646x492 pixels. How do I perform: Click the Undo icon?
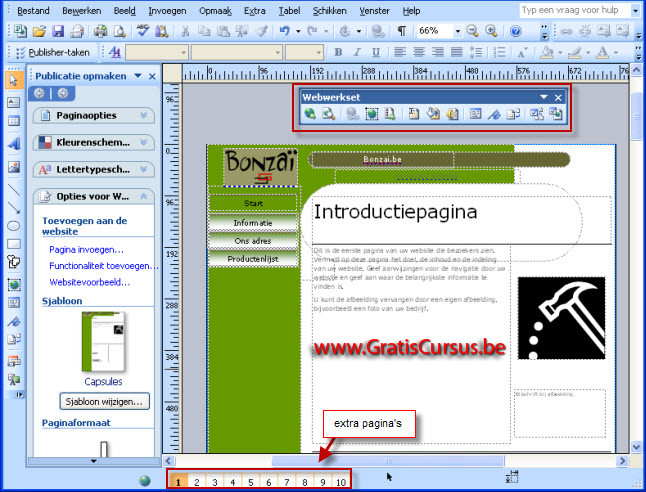tap(285, 31)
